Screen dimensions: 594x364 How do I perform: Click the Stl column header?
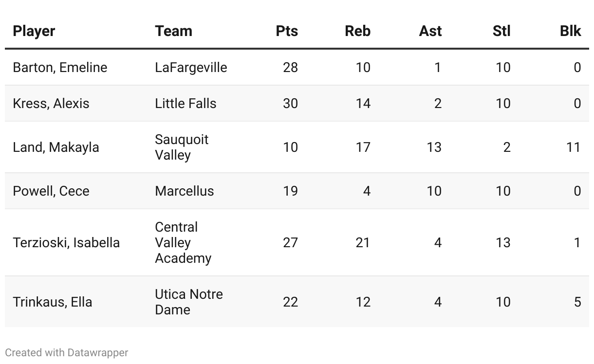[501, 31]
